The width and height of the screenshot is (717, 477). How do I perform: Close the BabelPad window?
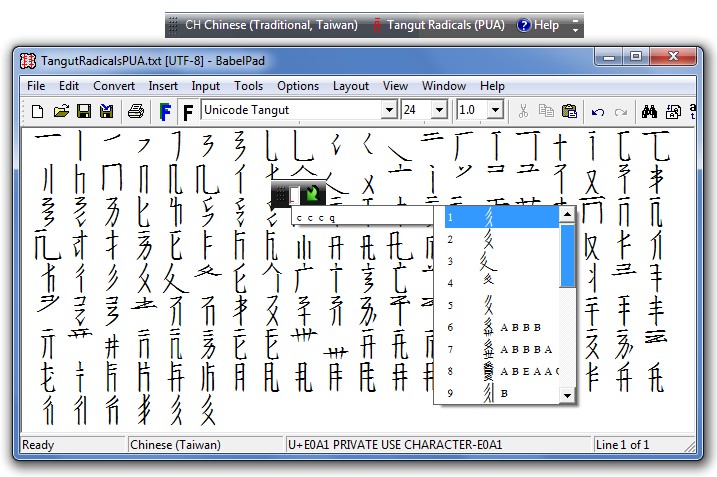(673, 57)
